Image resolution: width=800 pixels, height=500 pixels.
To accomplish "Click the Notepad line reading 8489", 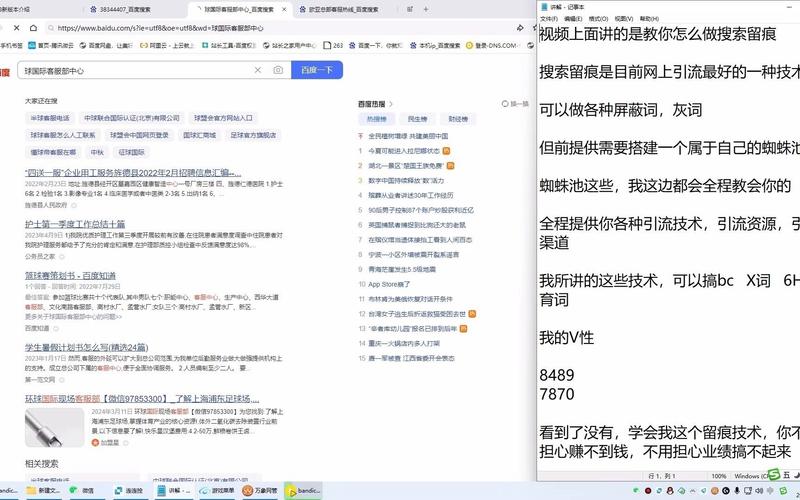I will [557, 375].
